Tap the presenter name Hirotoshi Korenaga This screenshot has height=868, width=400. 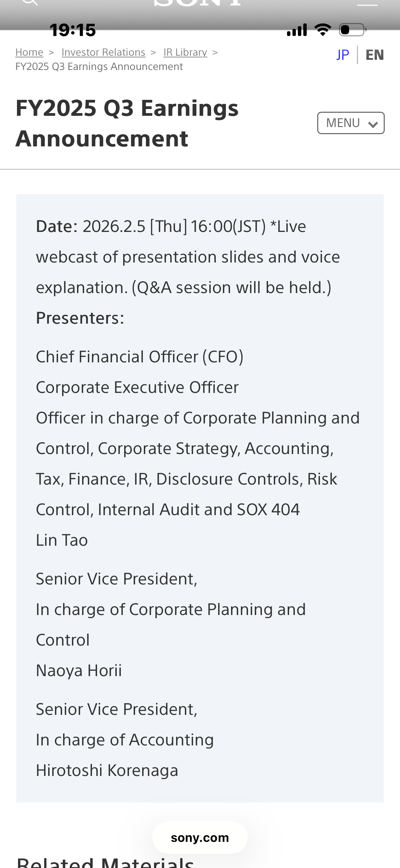107,770
